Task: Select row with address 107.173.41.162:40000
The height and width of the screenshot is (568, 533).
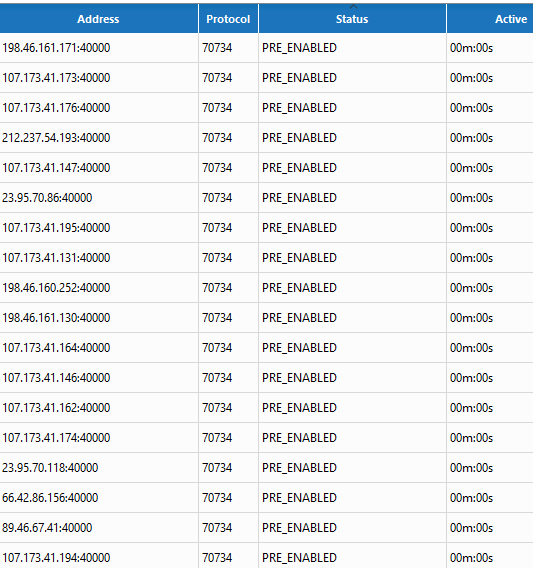Action: [x=266, y=408]
